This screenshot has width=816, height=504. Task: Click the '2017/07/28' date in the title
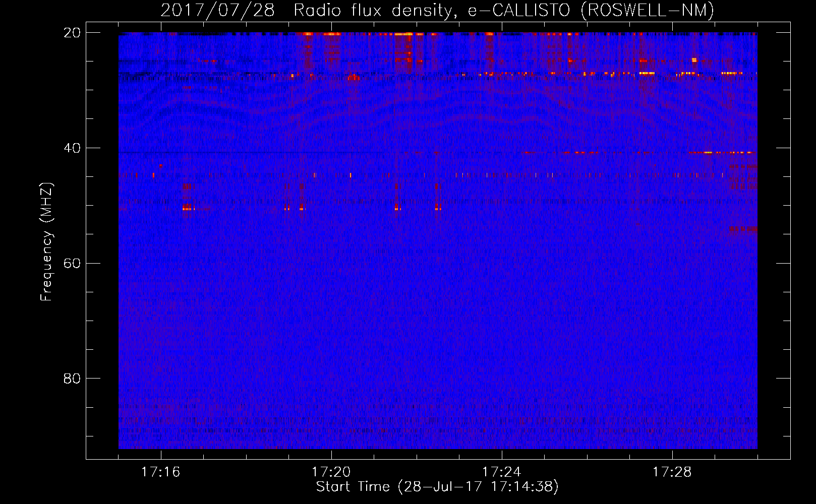click(x=217, y=10)
